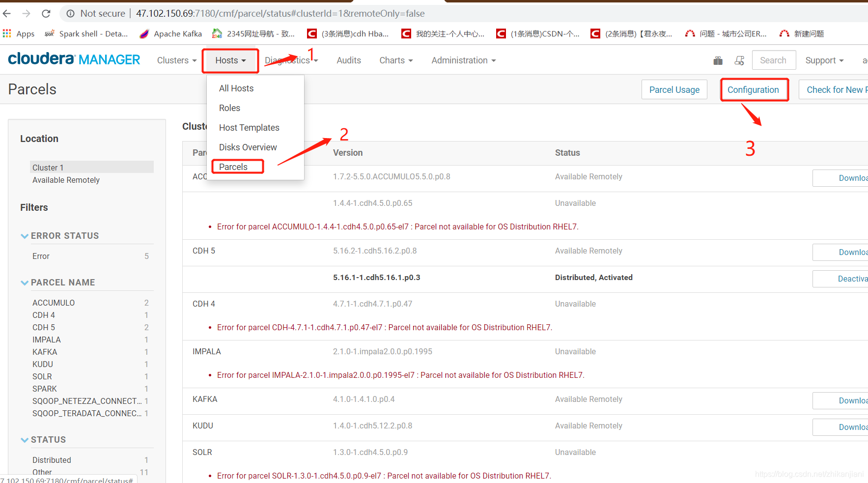Click the browser address bar URL
The image size is (868, 483).
[280, 13]
